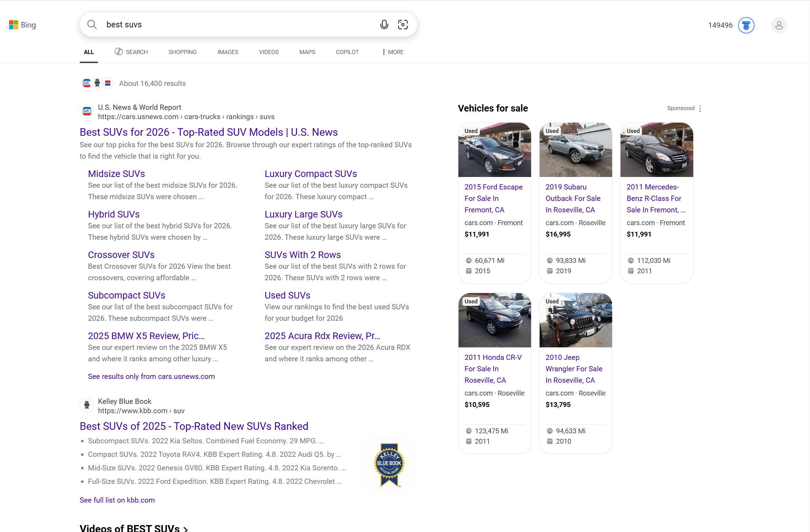Open the Hybrid SUVs link

[x=114, y=214]
